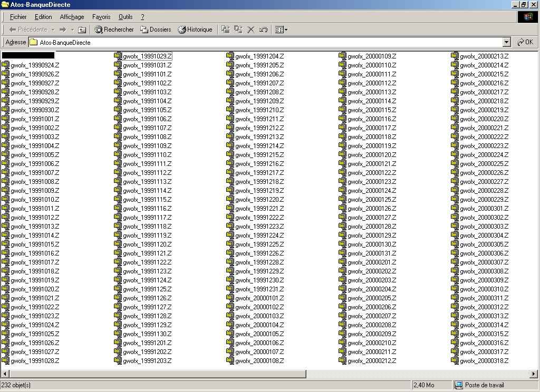The image size is (540, 392).
Task: Show the Dossiers folder tree
Action: point(156,30)
